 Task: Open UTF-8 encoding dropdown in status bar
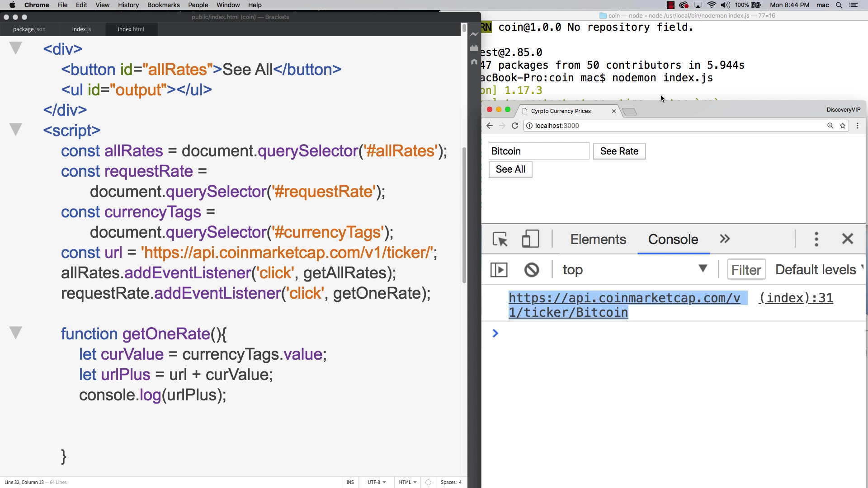click(377, 482)
